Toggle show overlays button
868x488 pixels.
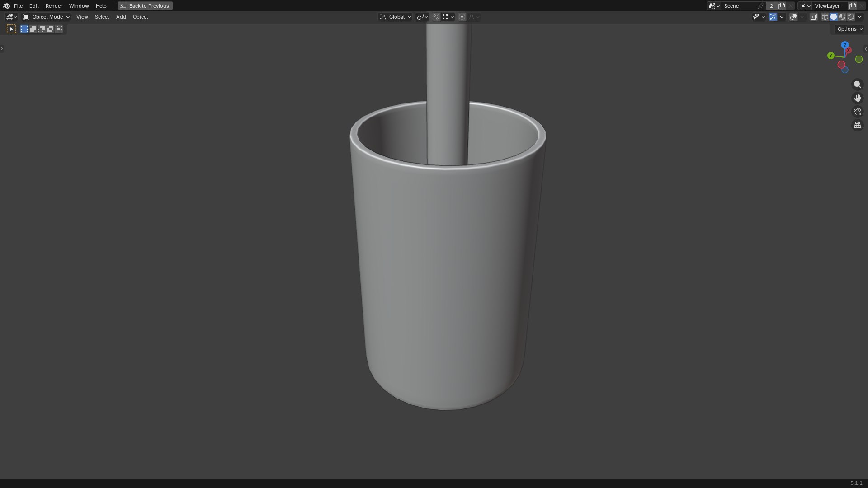793,17
